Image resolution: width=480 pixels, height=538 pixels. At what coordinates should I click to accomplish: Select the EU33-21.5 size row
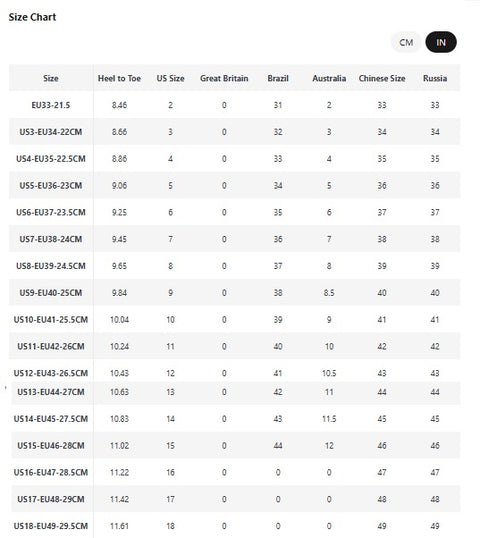point(234,105)
